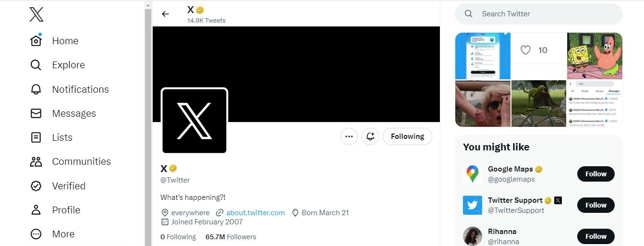644x246 pixels.
Task: Open the Explore search icon
Action: point(36,65)
